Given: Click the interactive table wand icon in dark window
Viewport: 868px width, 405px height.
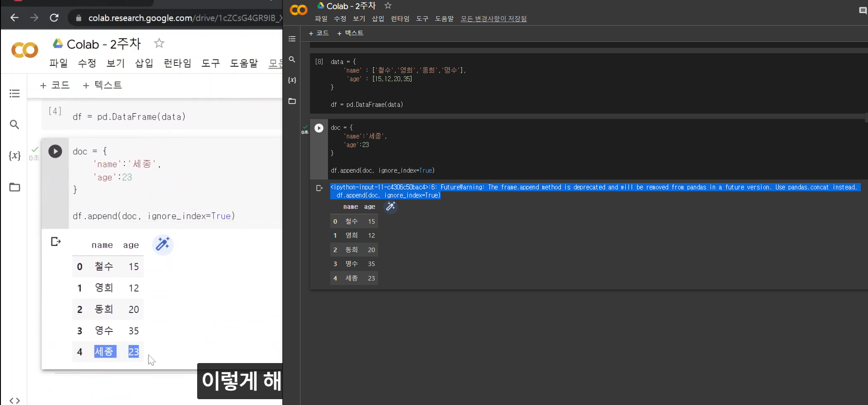Looking at the screenshot, I should [391, 207].
